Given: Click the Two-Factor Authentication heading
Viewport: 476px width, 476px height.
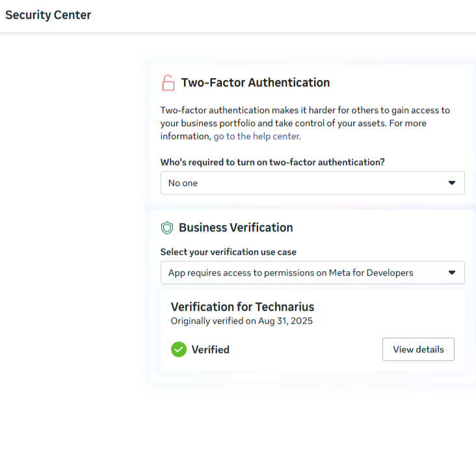Looking at the screenshot, I should click(x=256, y=83).
